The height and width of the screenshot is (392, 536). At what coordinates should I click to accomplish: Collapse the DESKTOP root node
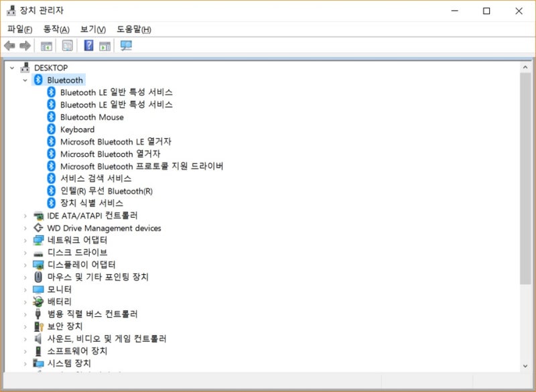coord(12,68)
